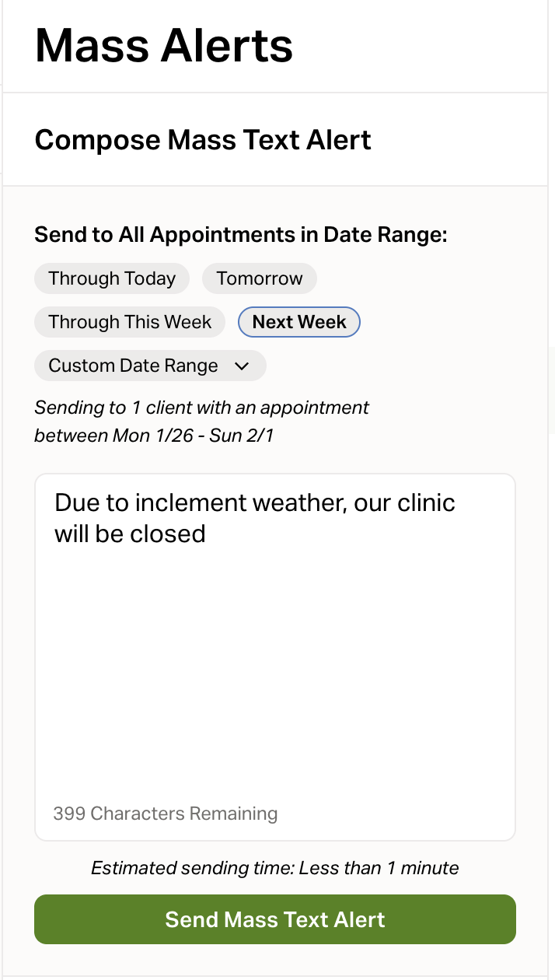Click the 399 Characters Remaining counter
Image resolution: width=555 pixels, height=980 pixels.
pos(166,814)
